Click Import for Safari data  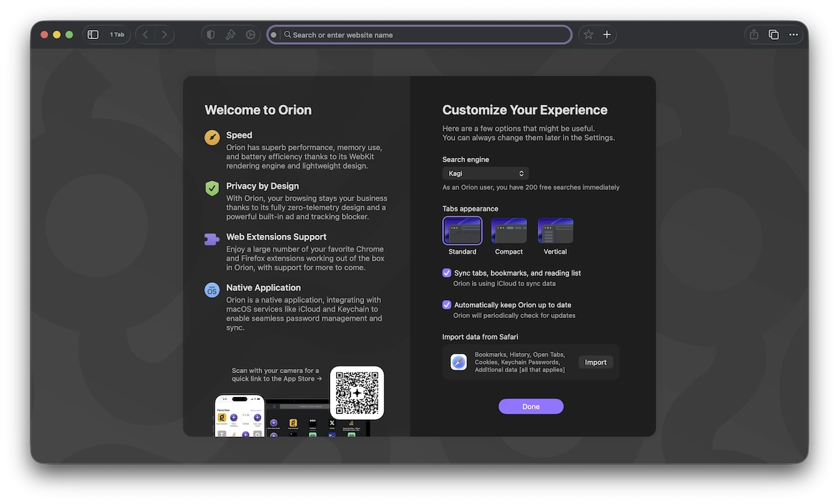[595, 362]
